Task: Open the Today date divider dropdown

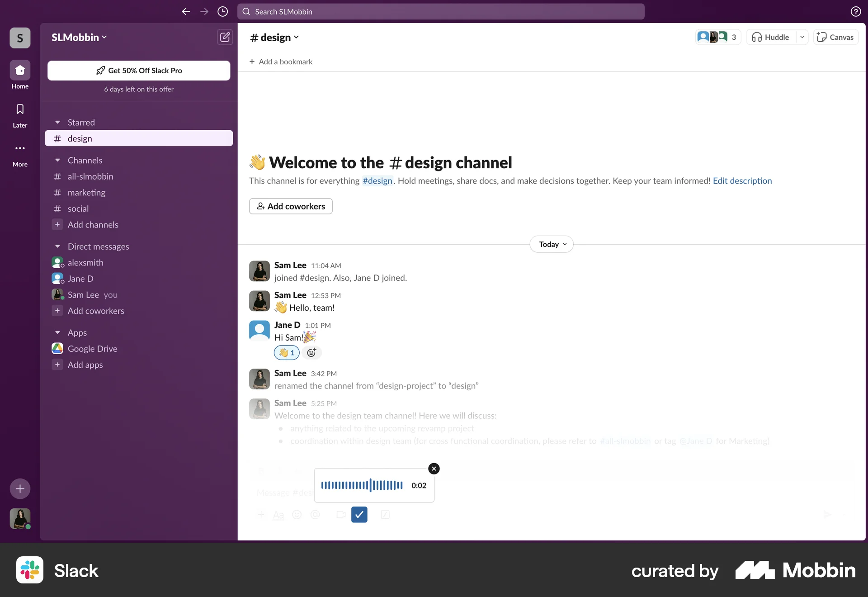Action: [x=551, y=244]
